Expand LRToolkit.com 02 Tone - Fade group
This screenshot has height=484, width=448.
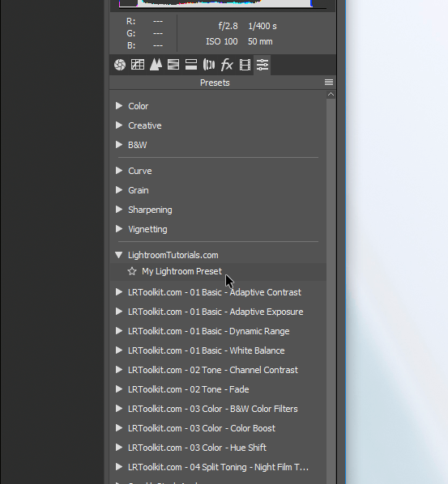(x=119, y=389)
